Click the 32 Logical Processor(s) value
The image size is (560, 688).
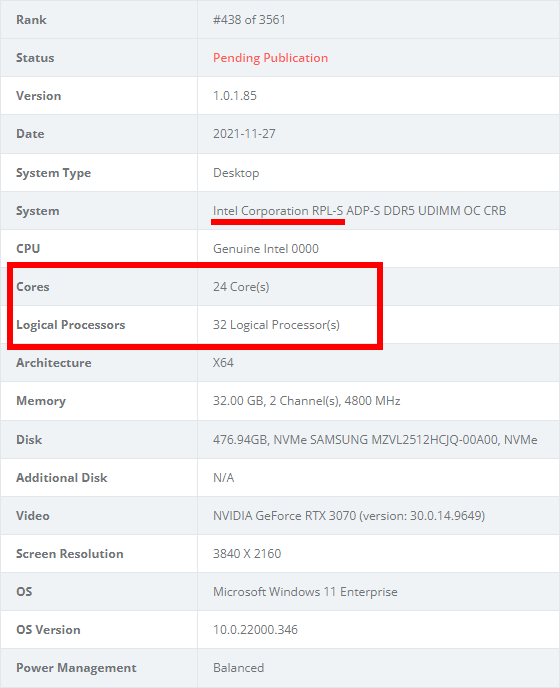point(276,325)
